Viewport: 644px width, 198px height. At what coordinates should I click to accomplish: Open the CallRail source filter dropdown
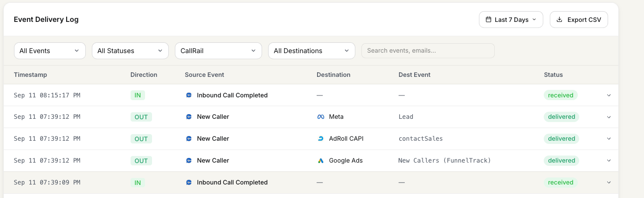(218, 51)
